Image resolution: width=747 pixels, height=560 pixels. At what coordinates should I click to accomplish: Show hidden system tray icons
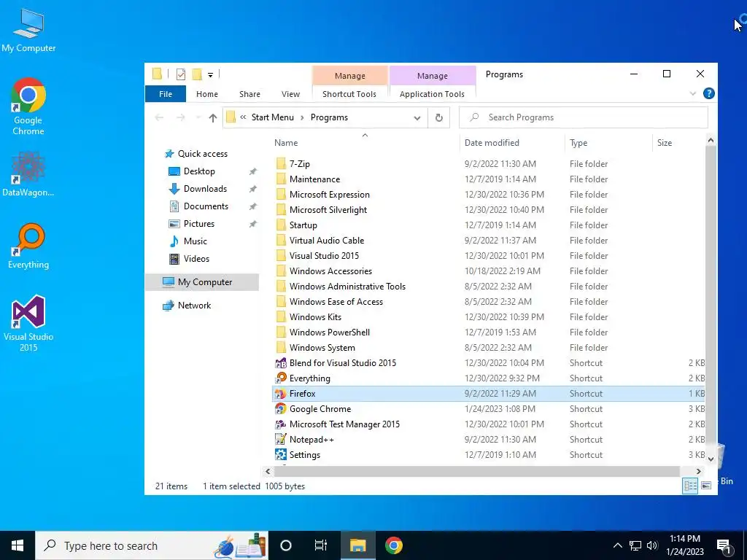pos(617,545)
